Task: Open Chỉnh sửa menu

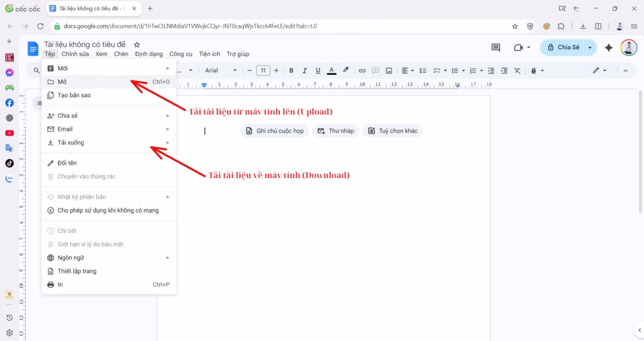Action: (x=75, y=54)
